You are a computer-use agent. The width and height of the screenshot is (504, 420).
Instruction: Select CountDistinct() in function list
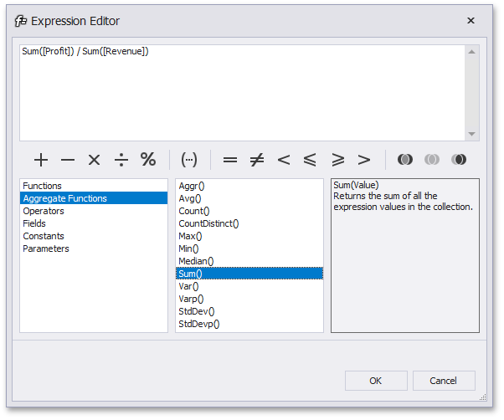pyautogui.click(x=209, y=223)
